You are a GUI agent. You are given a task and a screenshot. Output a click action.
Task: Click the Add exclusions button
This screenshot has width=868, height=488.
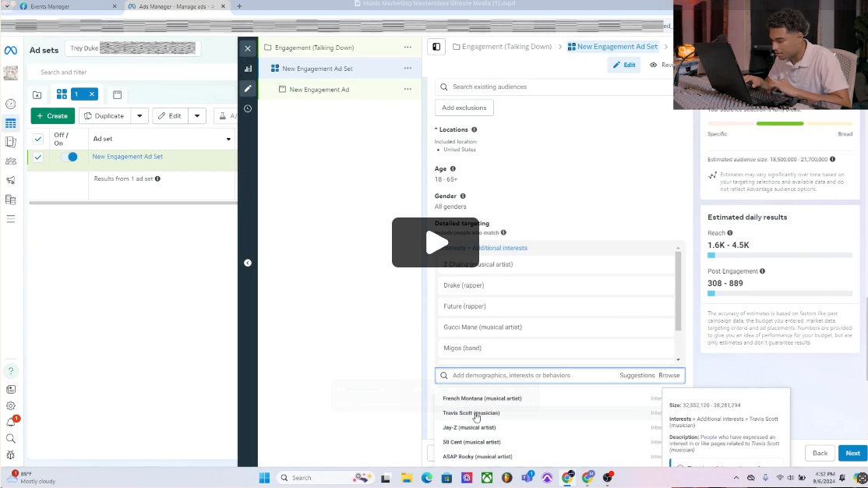click(x=464, y=108)
